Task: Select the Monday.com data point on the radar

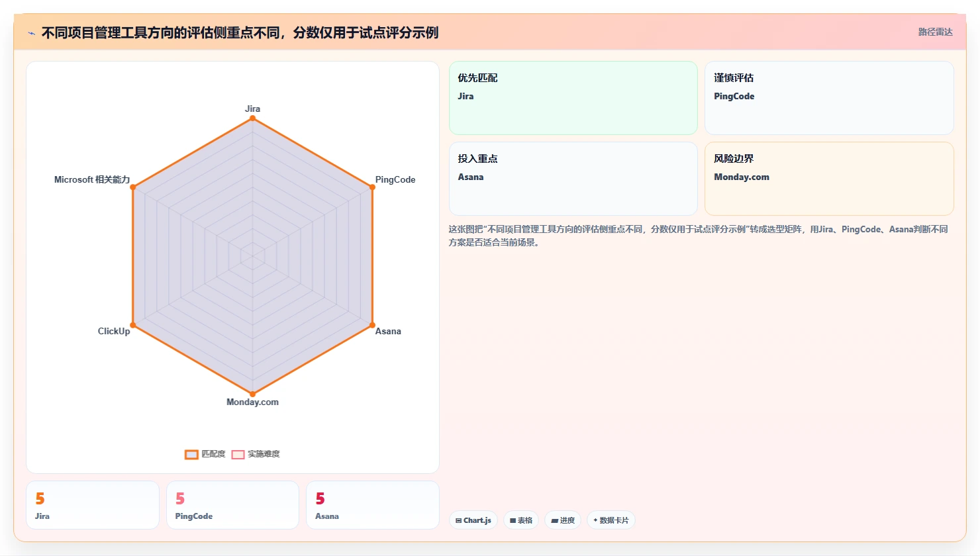Action: pos(252,394)
